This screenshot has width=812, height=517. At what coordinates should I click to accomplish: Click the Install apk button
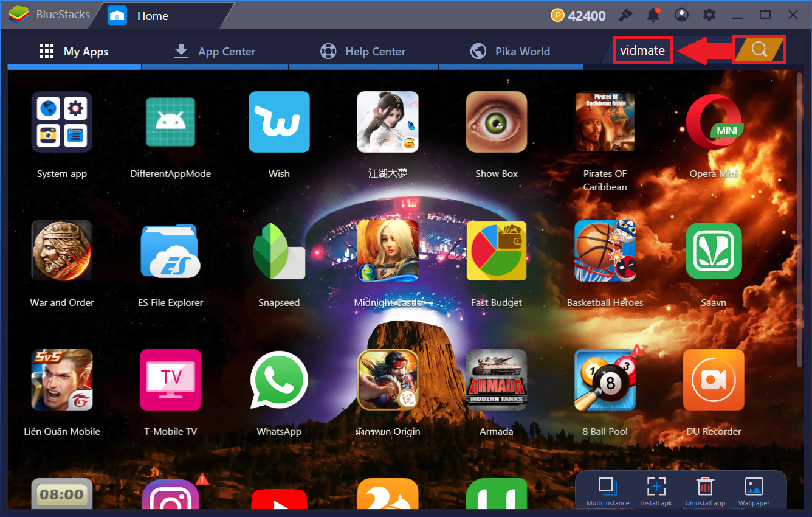pyautogui.click(x=656, y=491)
